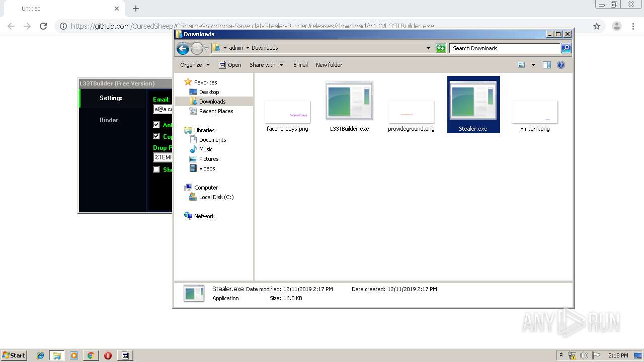Click Chrome reload button

click(43, 26)
